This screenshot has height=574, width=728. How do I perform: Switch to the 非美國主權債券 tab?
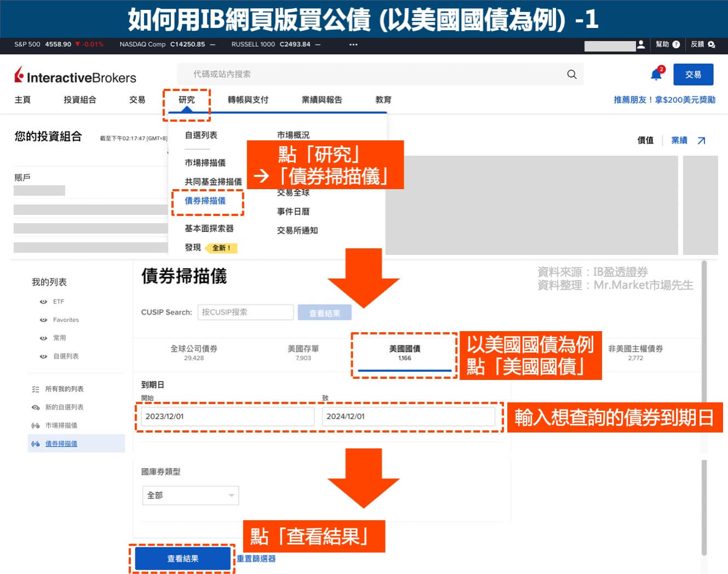click(x=635, y=353)
